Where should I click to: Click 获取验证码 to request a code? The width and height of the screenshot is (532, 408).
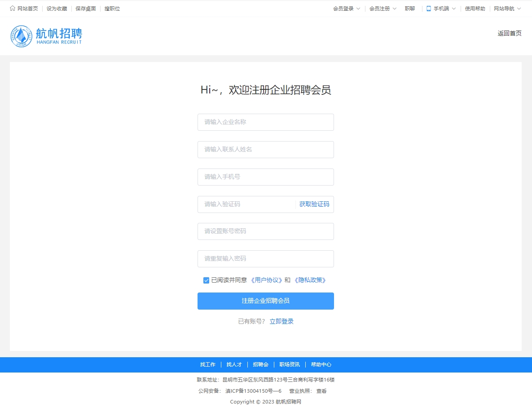(x=314, y=204)
